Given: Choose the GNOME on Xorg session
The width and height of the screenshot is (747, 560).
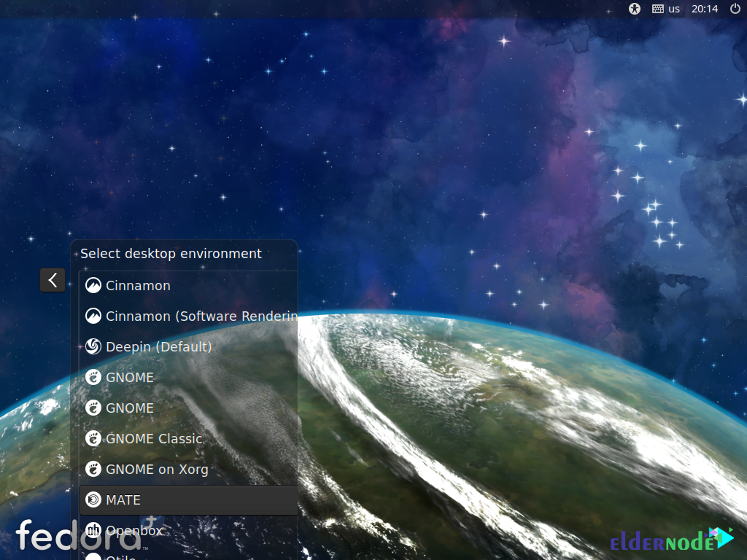Looking at the screenshot, I should (188, 470).
